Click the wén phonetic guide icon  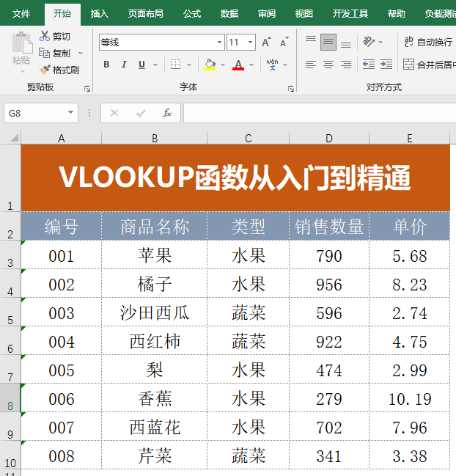click(x=272, y=65)
